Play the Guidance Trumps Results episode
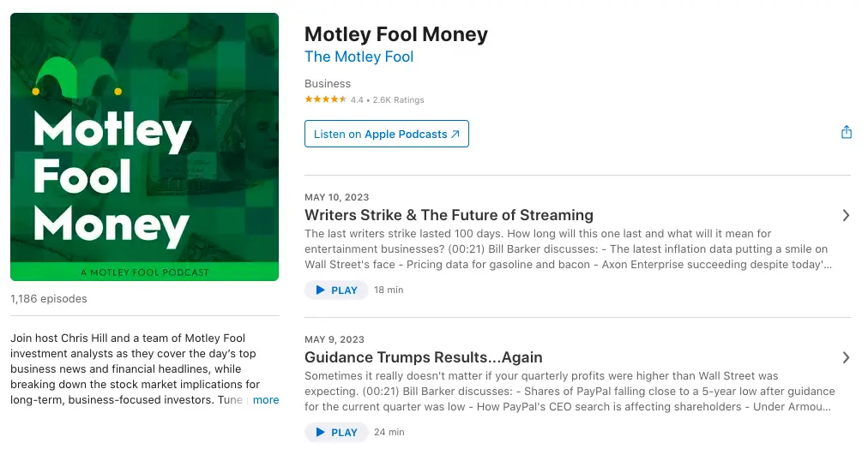The width and height of the screenshot is (868, 449). pyautogui.click(x=336, y=432)
